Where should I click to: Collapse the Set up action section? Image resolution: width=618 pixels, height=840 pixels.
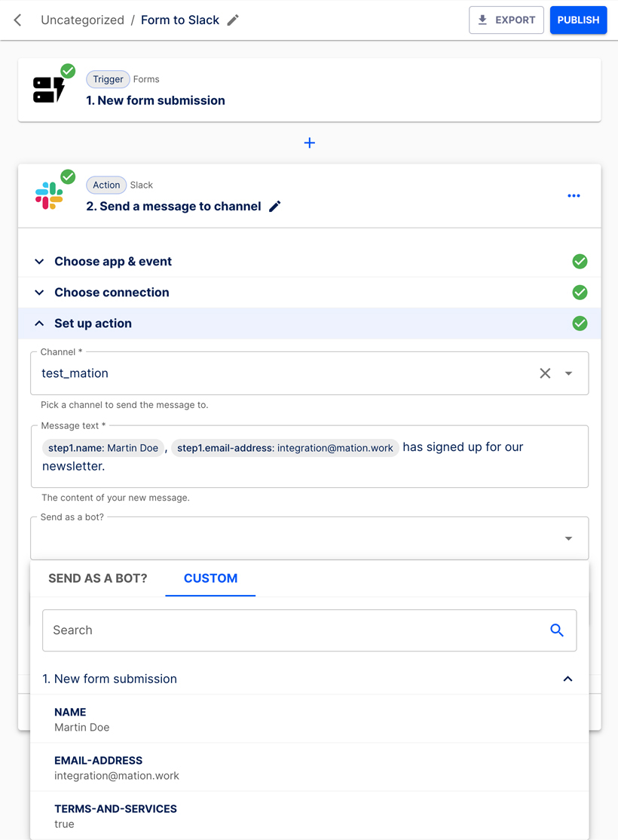point(38,323)
